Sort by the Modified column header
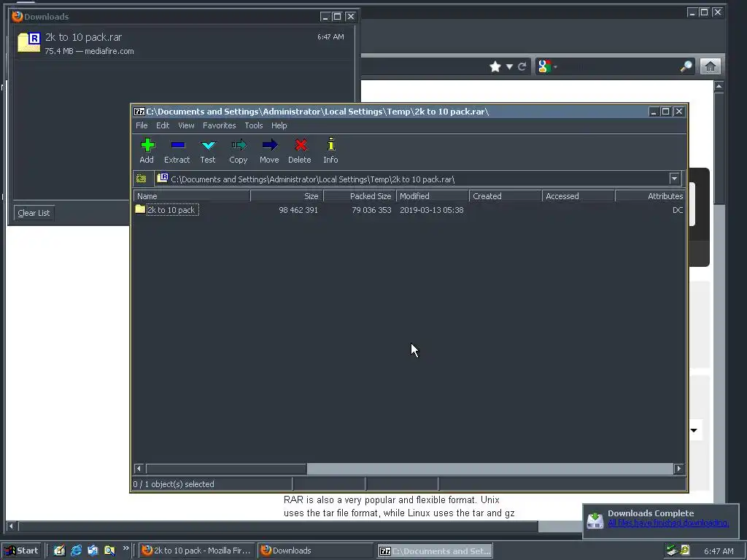 [433, 196]
